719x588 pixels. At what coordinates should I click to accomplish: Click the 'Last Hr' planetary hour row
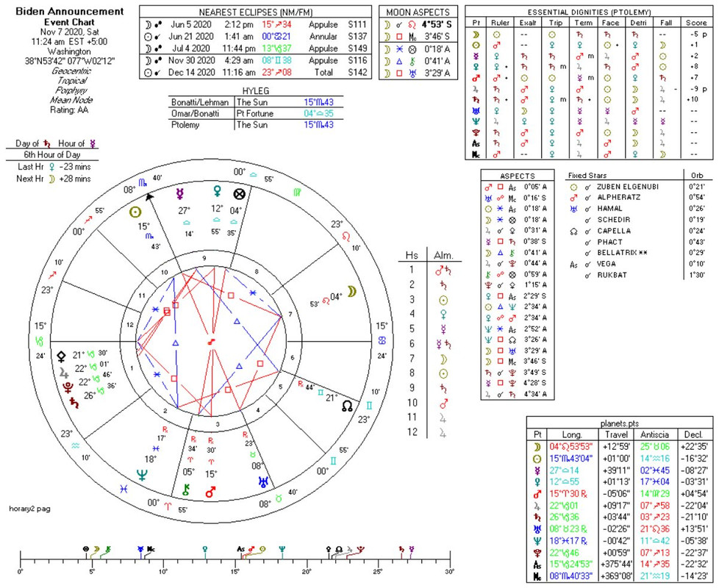click(x=54, y=167)
